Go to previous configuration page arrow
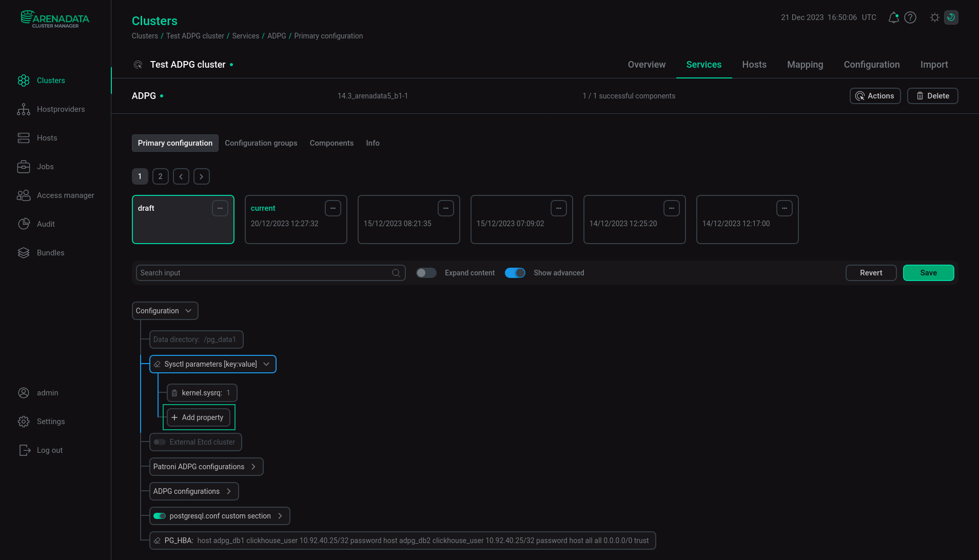Screen dimensions: 979x560 [181, 176]
